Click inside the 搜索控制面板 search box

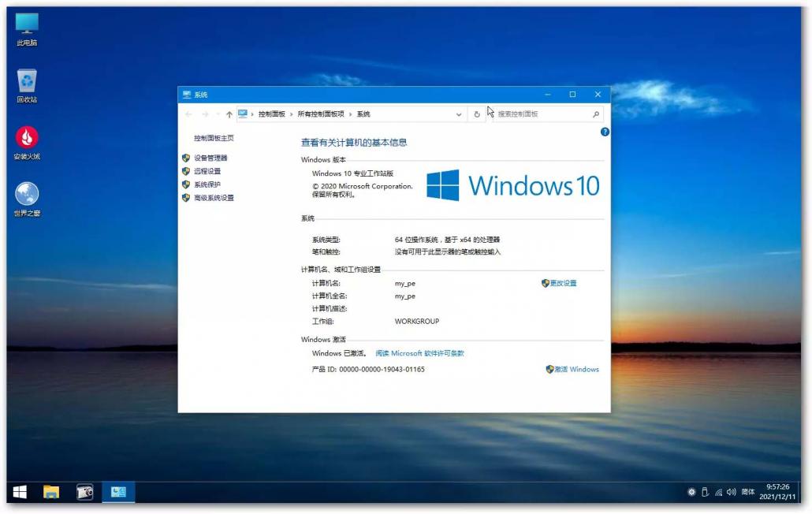(544, 114)
